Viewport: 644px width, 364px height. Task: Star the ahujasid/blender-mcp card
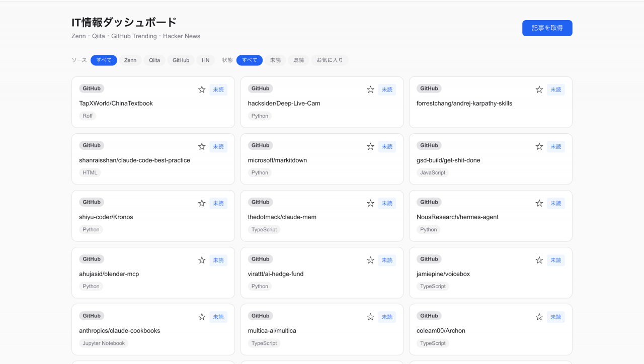pos(202,260)
